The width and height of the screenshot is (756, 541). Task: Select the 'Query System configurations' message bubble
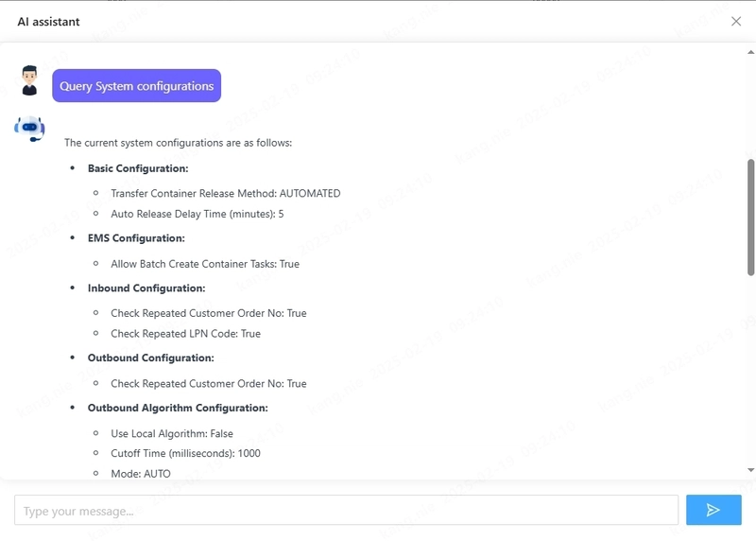pos(136,85)
